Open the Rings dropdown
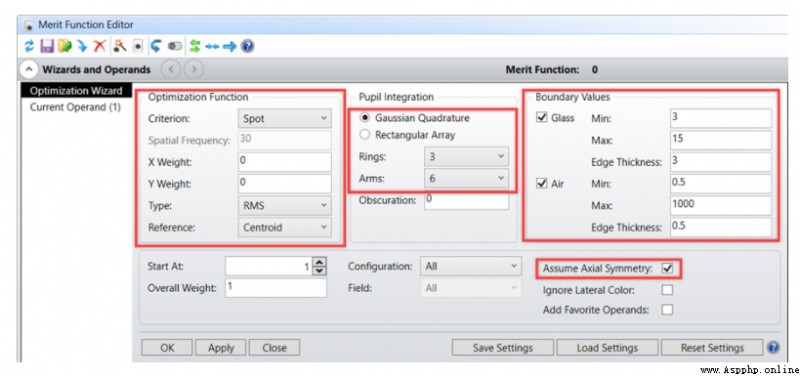 point(466,157)
